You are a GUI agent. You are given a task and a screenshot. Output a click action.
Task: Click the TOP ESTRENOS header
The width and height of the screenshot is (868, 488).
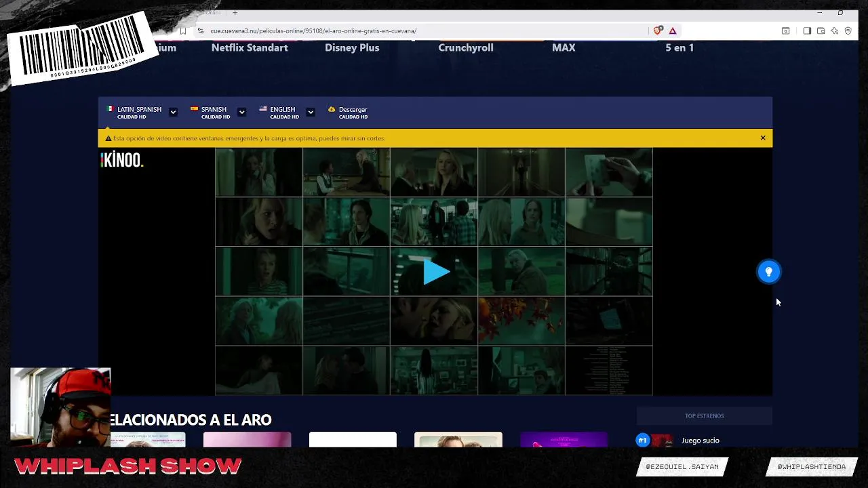point(705,415)
